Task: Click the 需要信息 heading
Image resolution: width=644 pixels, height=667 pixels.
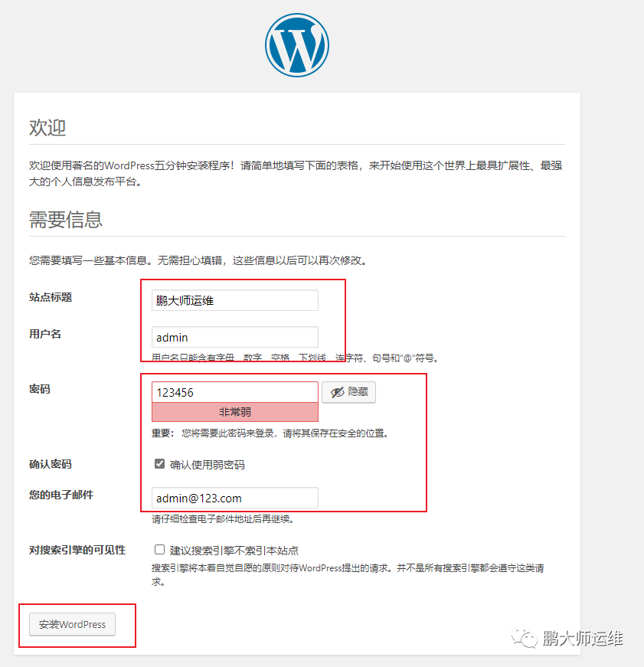Action: [x=66, y=220]
